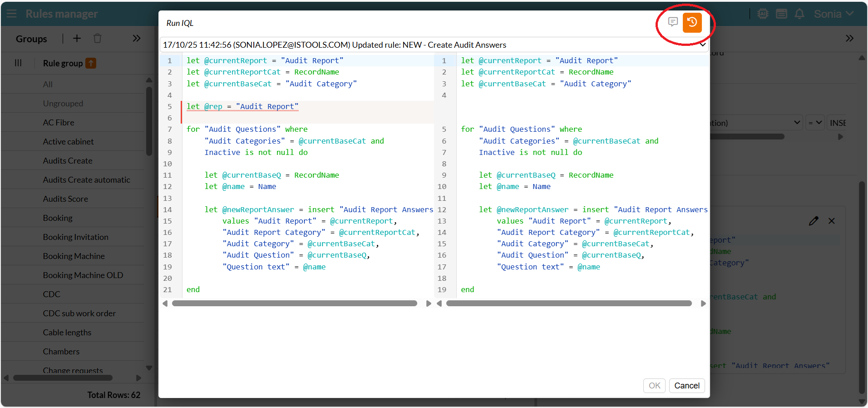The width and height of the screenshot is (868, 408).
Task: Click line 5 'let @rep' in left editor
Action: [242, 106]
